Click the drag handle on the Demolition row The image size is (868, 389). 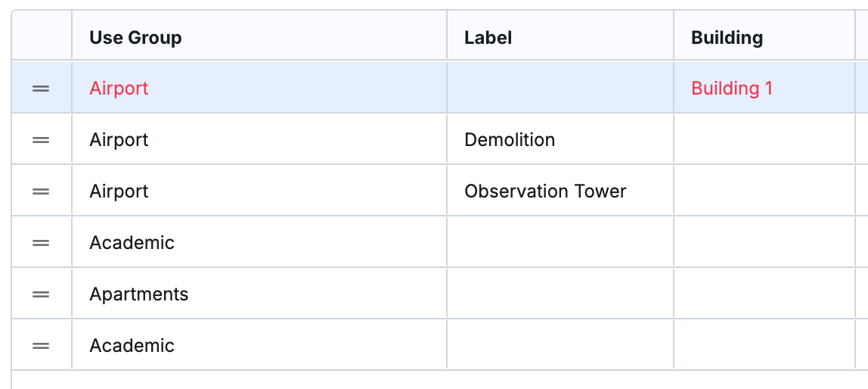41,140
